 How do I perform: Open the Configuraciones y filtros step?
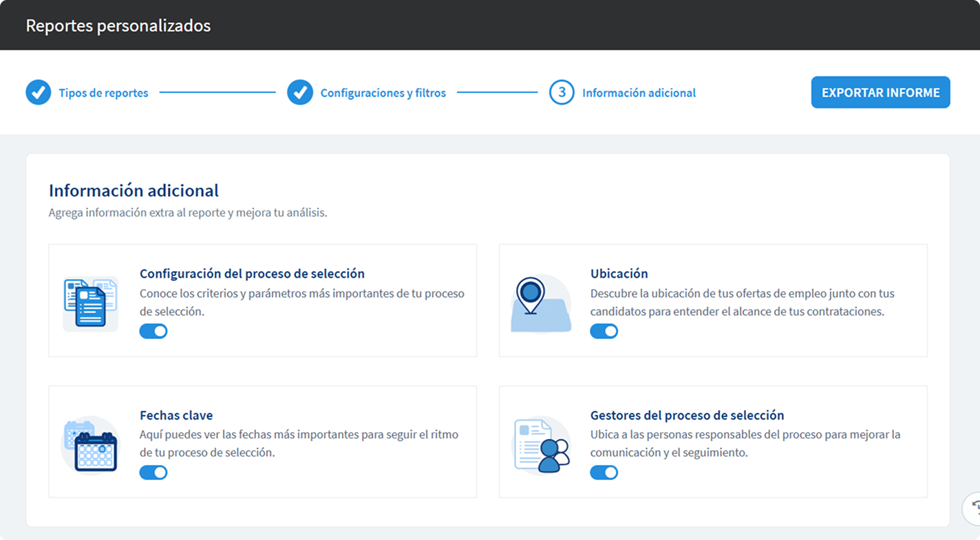pos(383,92)
